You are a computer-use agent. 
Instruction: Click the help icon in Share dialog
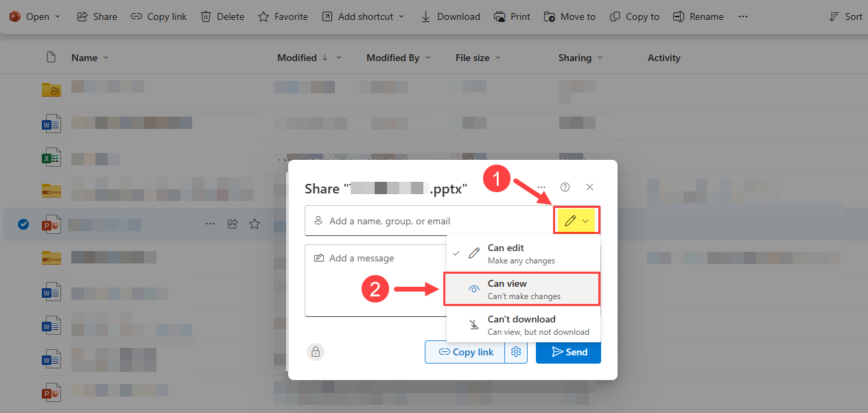pyautogui.click(x=565, y=187)
